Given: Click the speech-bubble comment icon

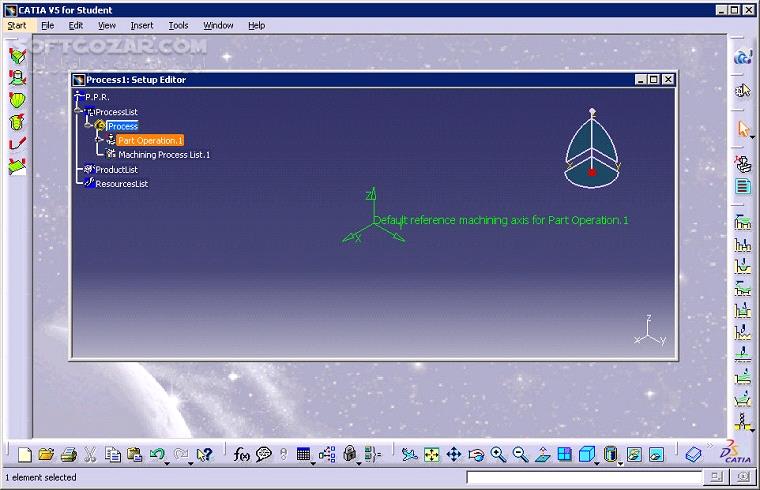Looking at the screenshot, I should 264,455.
